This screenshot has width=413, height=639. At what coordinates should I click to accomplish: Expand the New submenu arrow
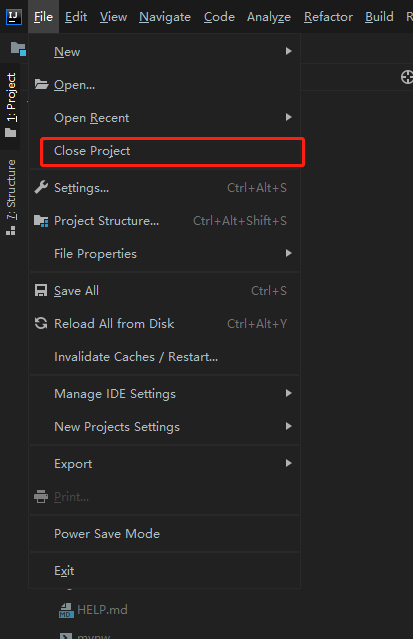pyautogui.click(x=288, y=51)
